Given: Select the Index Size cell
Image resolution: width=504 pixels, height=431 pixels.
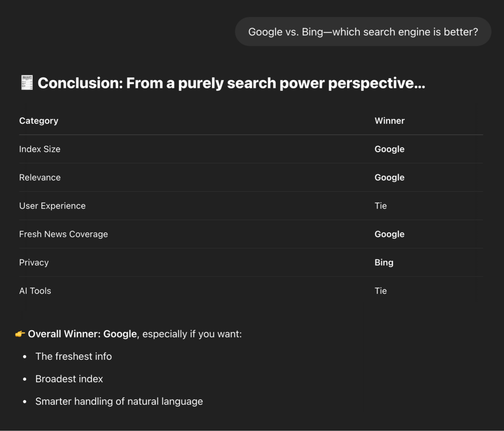Looking at the screenshot, I should click(x=40, y=149).
